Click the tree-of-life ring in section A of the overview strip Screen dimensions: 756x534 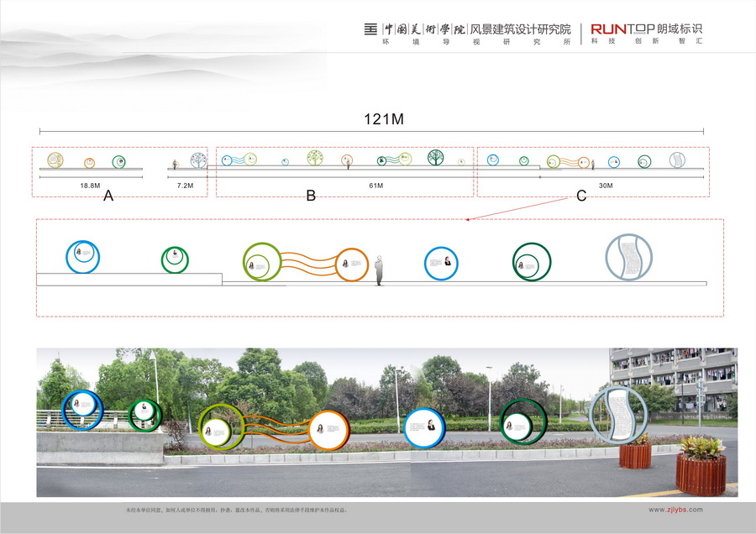click(x=198, y=160)
